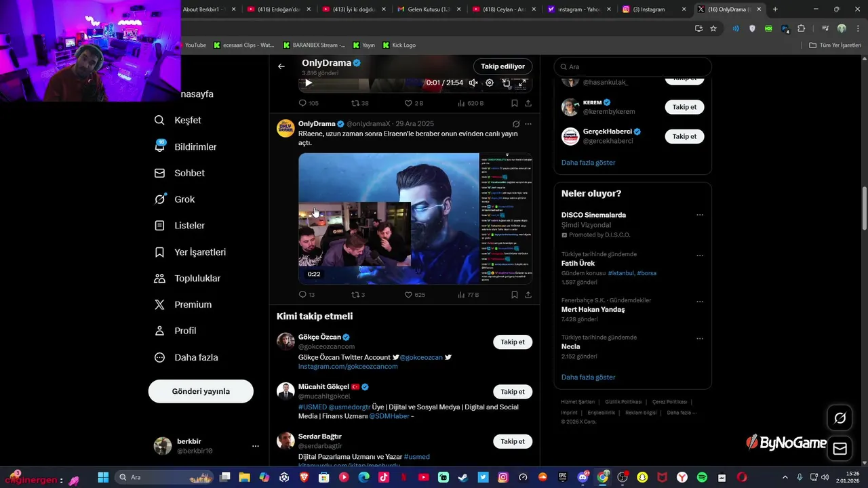Viewport: 868px width, 488px height.
Task: Click the Gönderi yayınla post button
Action: click(x=201, y=391)
